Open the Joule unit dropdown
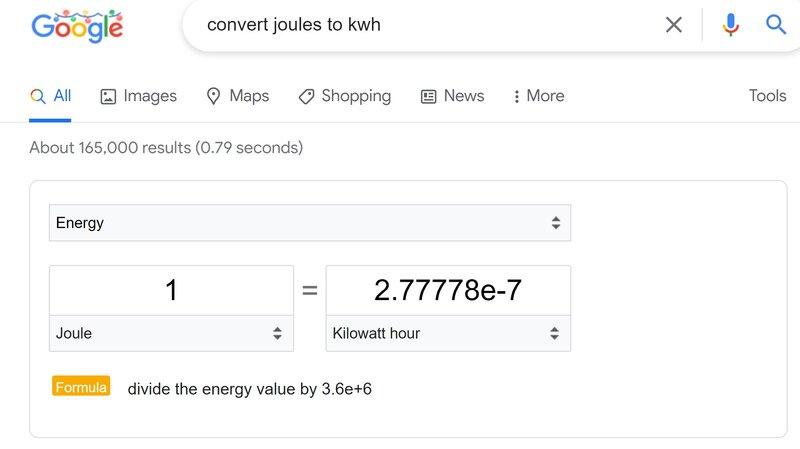 point(171,333)
